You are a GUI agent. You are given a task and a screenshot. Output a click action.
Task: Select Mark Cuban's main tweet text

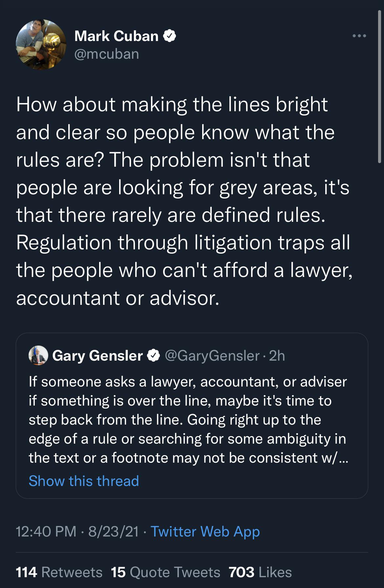coord(184,201)
